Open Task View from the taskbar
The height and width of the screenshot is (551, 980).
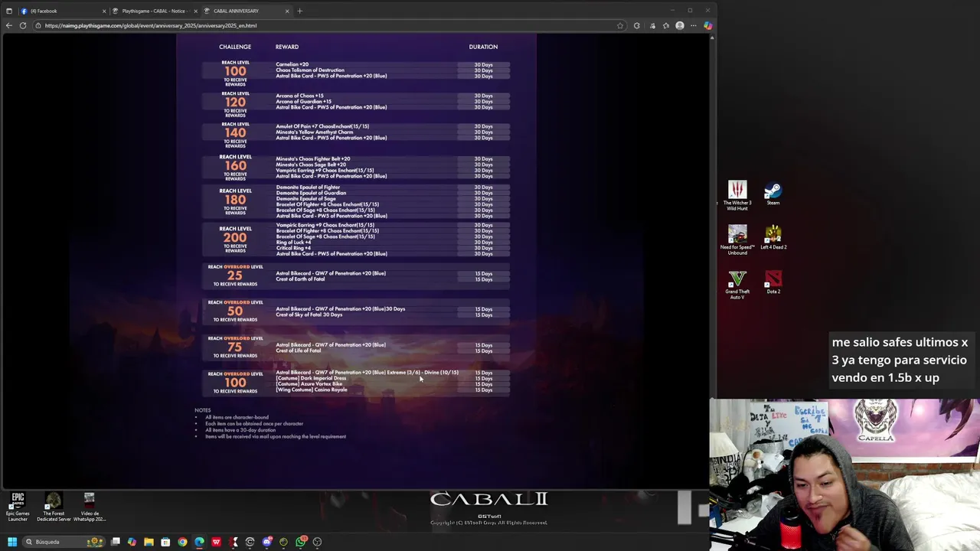[x=116, y=542]
